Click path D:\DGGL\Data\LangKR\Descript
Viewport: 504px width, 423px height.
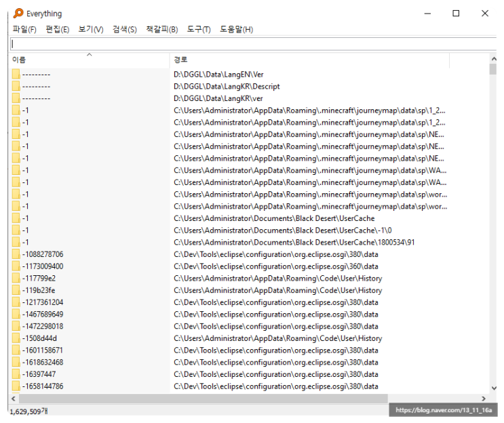pyautogui.click(x=227, y=86)
